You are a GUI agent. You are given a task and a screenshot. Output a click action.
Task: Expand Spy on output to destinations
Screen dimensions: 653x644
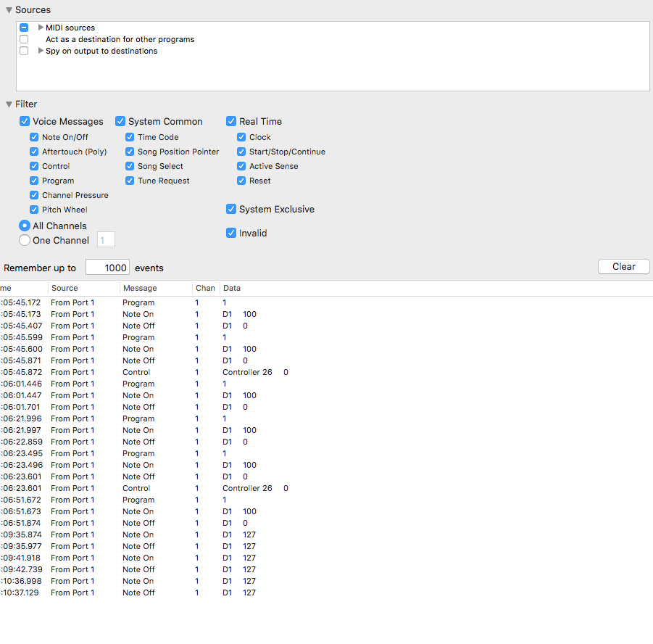pos(41,51)
